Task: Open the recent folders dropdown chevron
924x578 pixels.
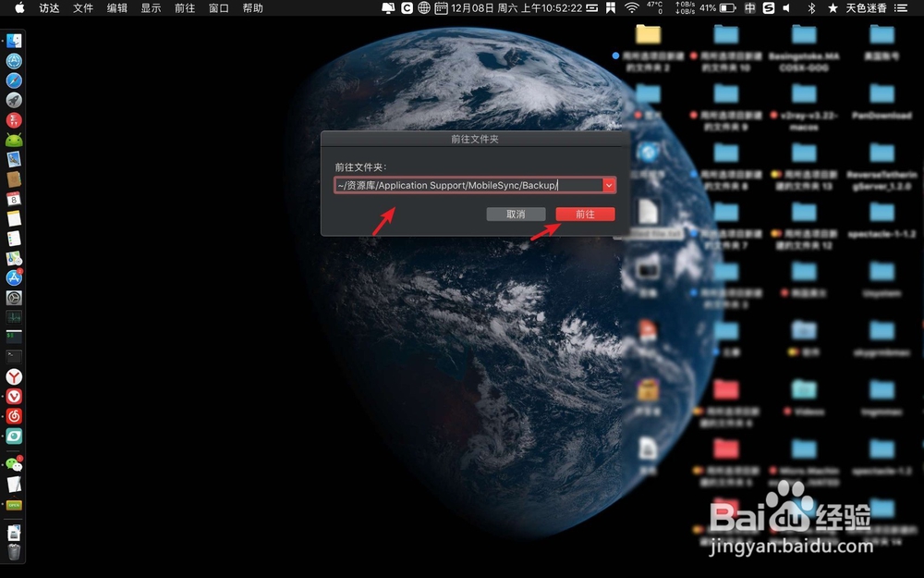Action: [x=609, y=185]
